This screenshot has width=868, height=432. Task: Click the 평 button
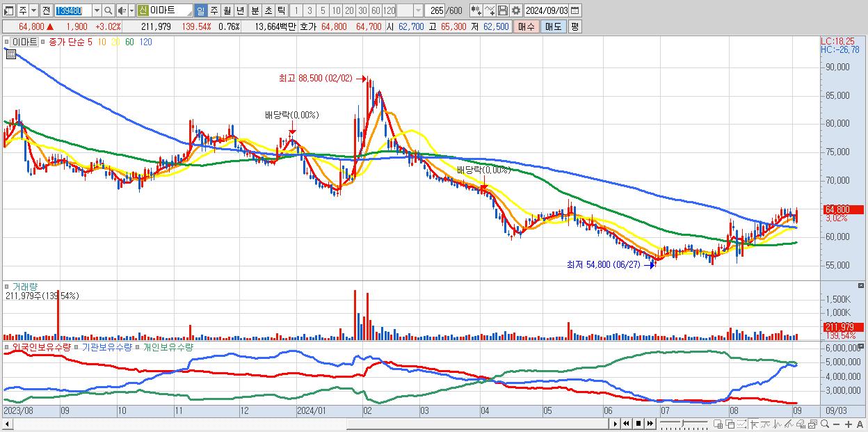coord(574,26)
